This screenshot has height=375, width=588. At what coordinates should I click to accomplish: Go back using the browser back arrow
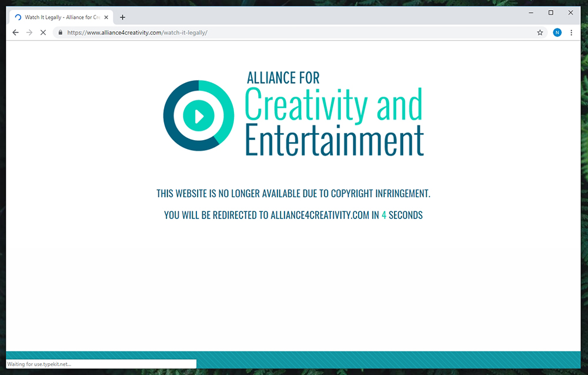point(15,32)
